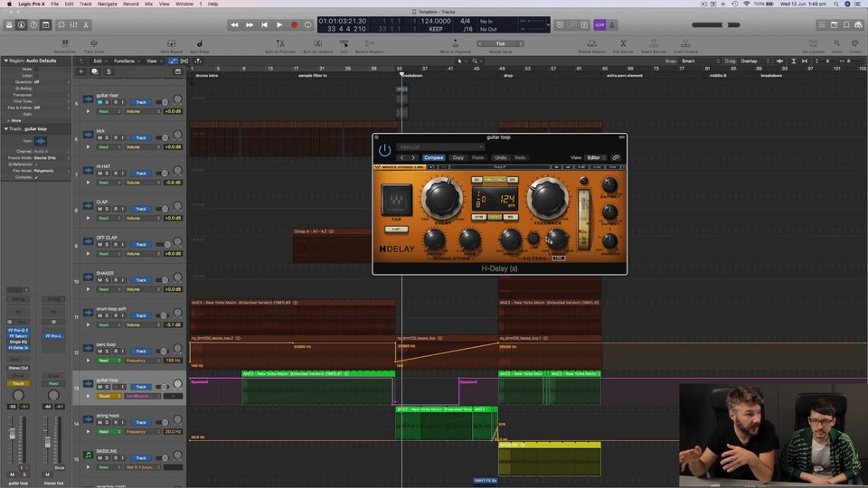This screenshot has width=868, height=488.
Task: Mute the kick track
Action: (100, 137)
